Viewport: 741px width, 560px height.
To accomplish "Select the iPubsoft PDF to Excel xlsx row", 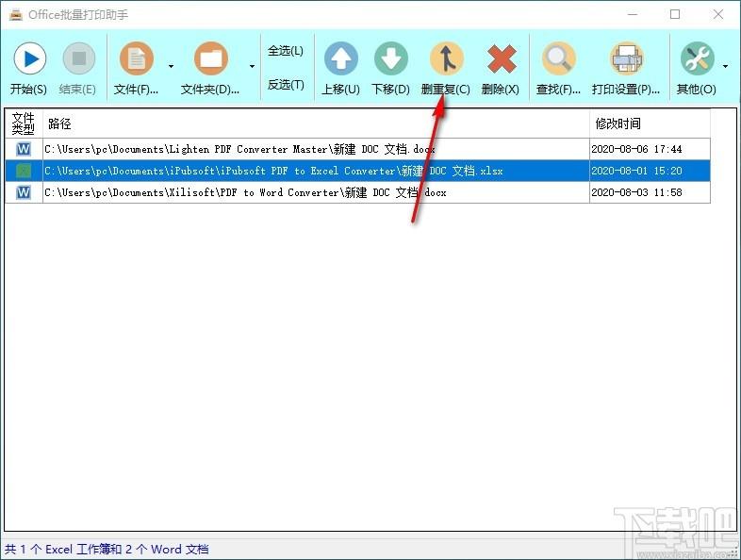I will click(357, 171).
